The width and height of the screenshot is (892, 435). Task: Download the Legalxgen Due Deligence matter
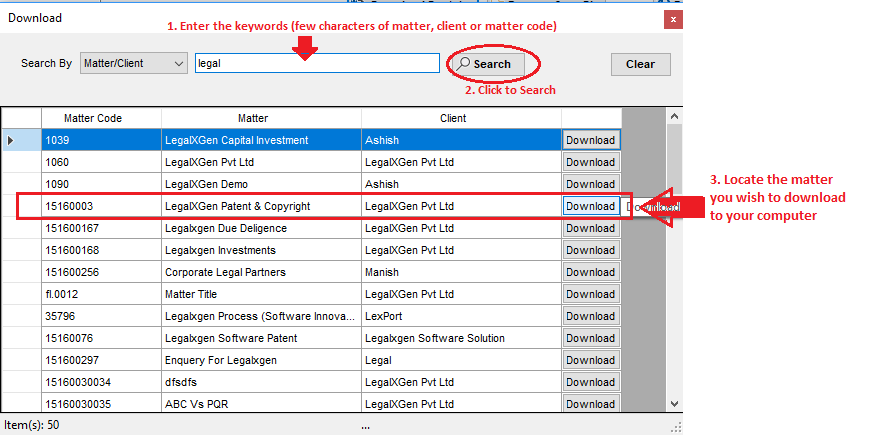pyautogui.click(x=590, y=228)
